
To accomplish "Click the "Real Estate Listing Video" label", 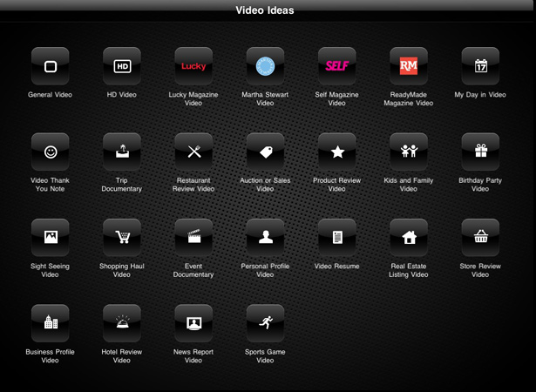I will coord(409,270).
